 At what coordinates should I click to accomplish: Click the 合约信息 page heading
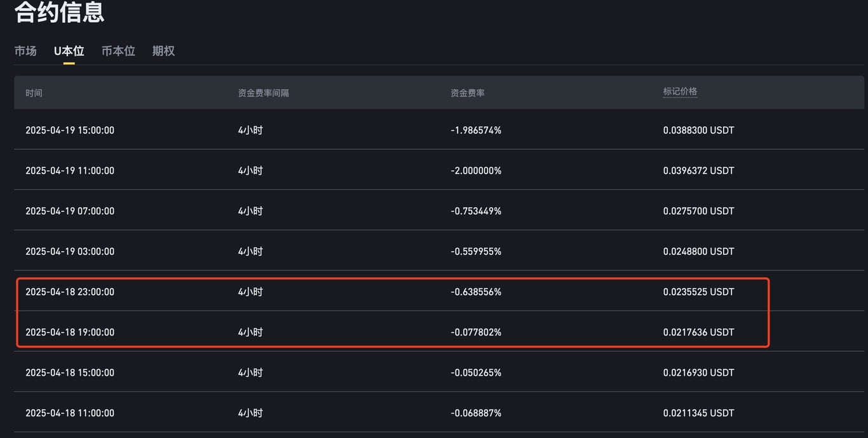[x=59, y=12]
